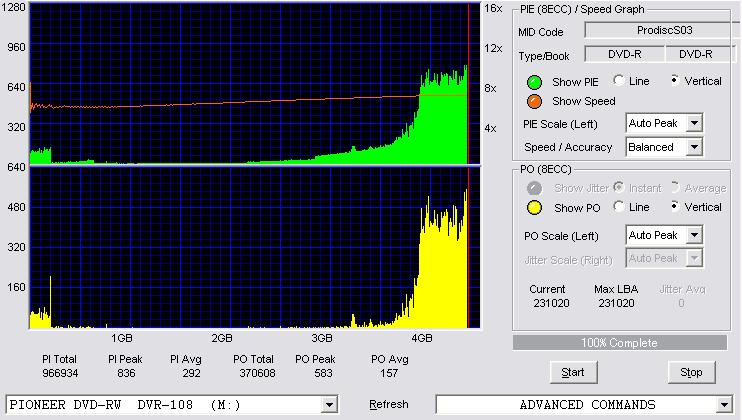Click the first DVD-R Type field
The width and height of the screenshot is (742, 420).
[x=625, y=54]
